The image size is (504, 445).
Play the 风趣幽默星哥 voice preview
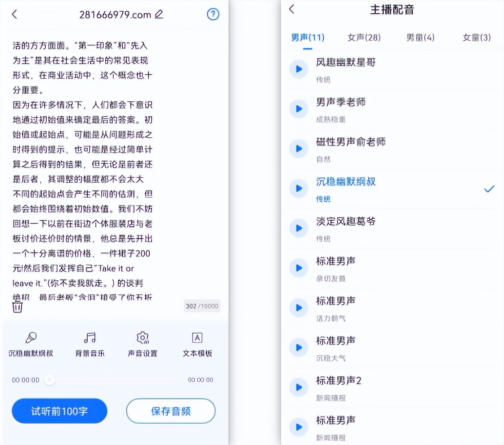click(x=299, y=68)
